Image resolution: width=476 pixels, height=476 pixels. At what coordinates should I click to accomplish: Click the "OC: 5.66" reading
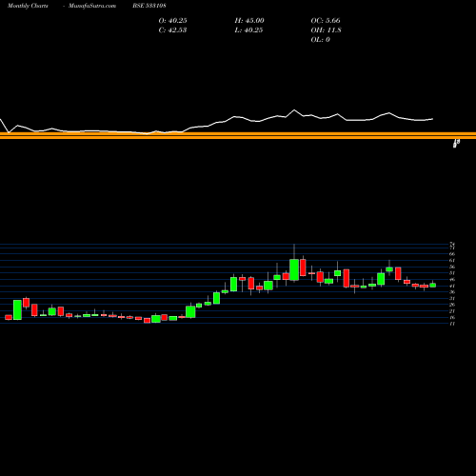click(326, 21)
